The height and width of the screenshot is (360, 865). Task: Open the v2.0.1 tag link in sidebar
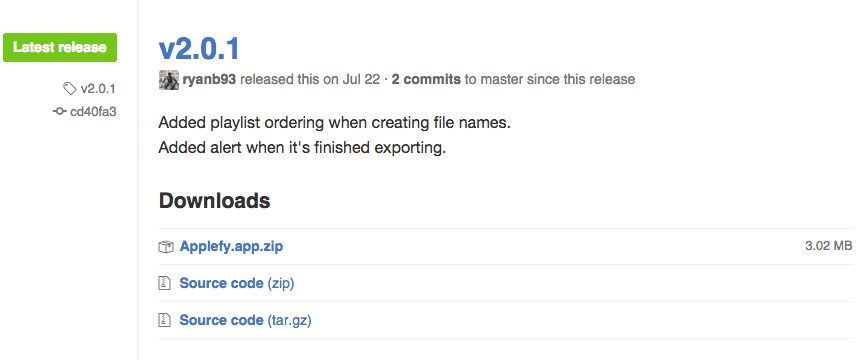(98, 88)
